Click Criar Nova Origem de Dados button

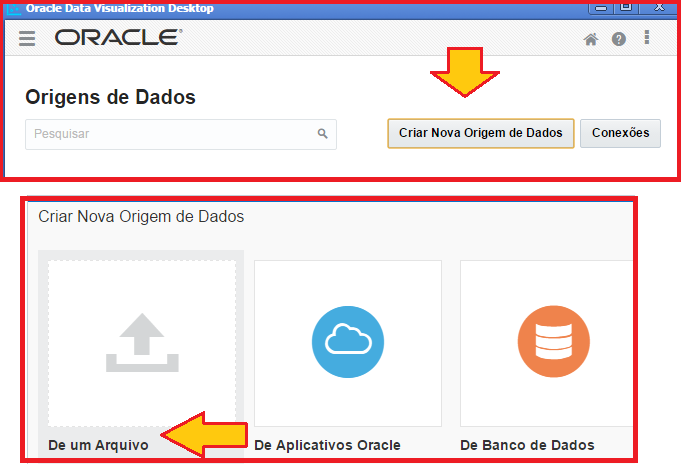click(481, 133)
